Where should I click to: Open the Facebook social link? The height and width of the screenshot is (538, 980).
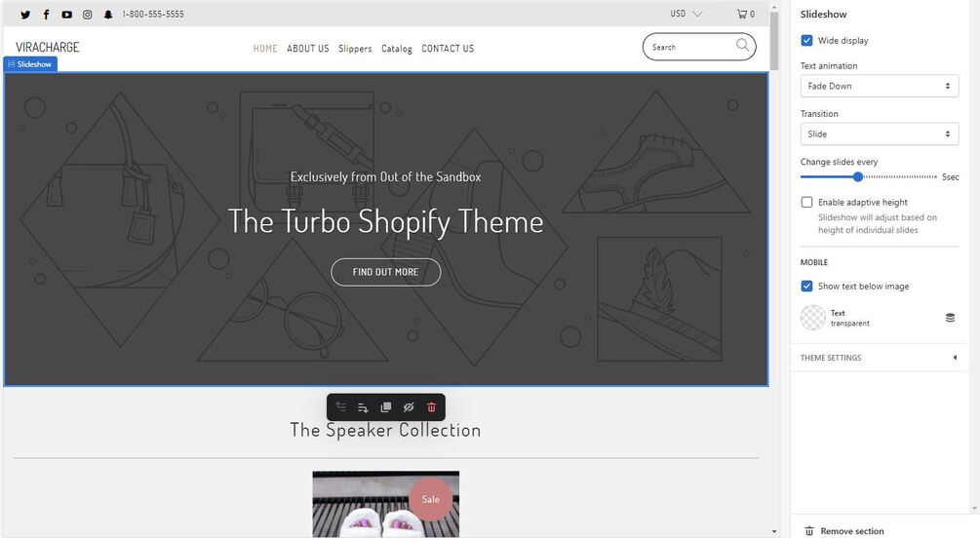click(x=46, y=15)
